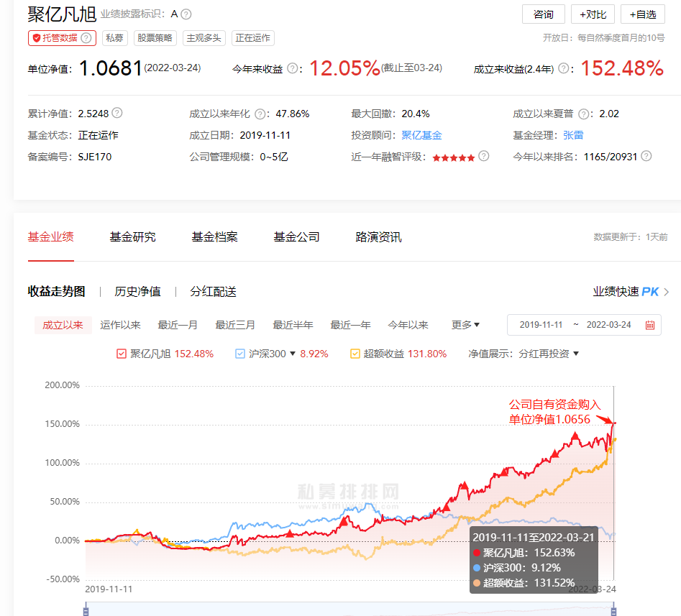Open the calendar icon in date range box
Image resolution: width=681 pixels, height=616 pixels.
pos(650,325)
